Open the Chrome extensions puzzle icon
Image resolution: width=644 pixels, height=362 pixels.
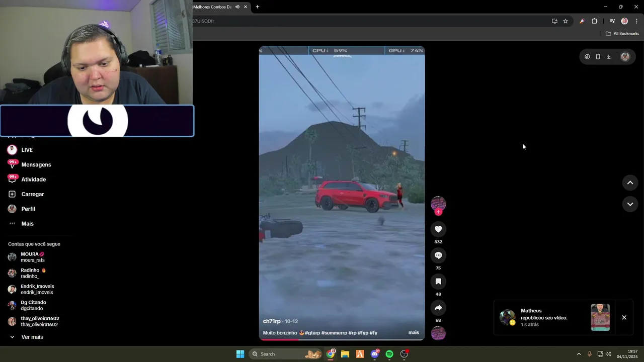coord(595,21)
